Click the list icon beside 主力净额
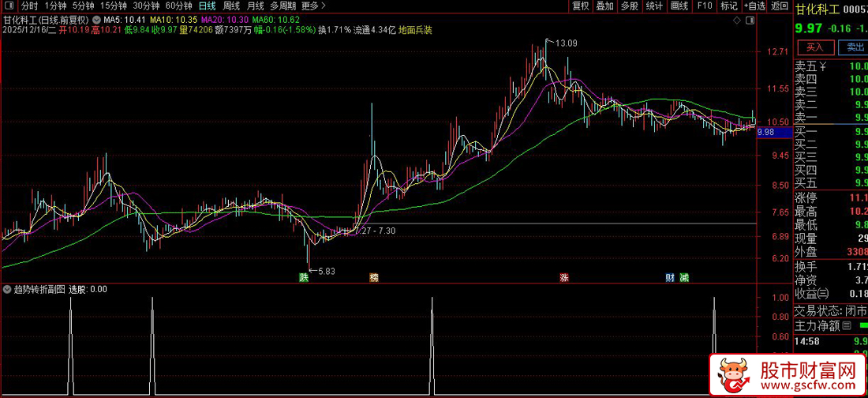Screen dimensions: 868x398 (847, 326)
